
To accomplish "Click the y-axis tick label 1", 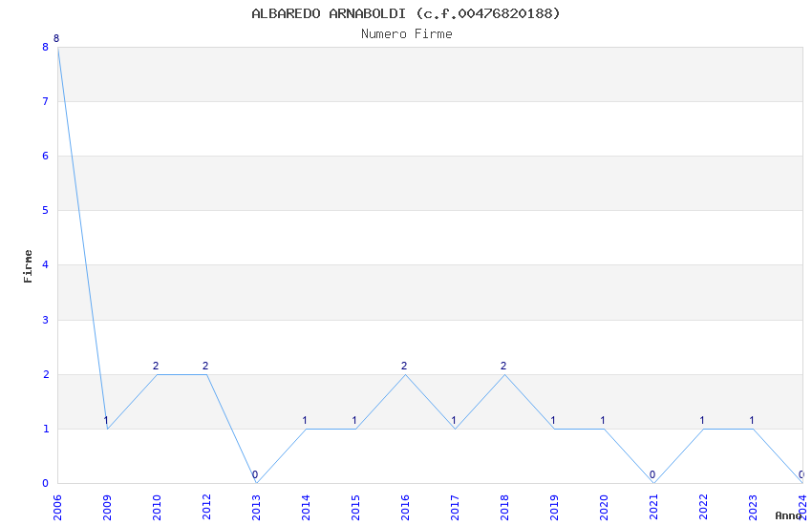I will (46, 429).
